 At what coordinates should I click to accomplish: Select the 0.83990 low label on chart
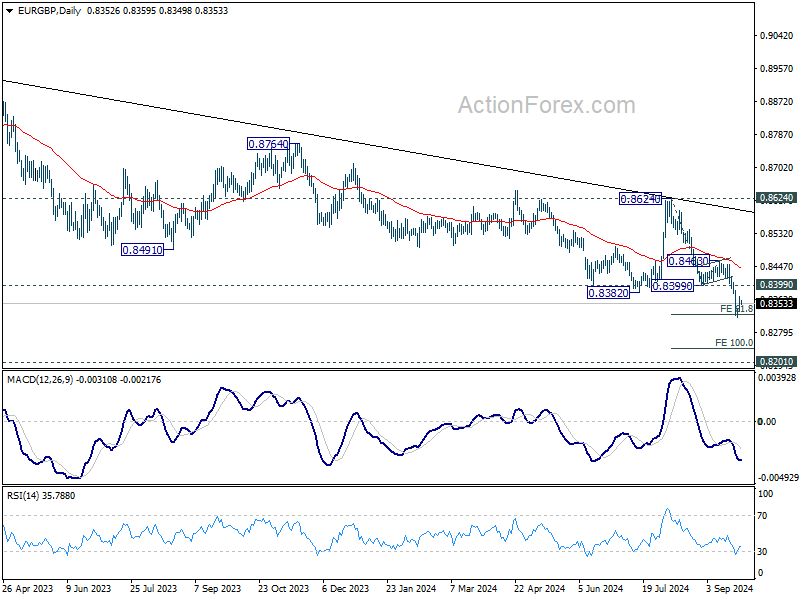pos(672,286)
